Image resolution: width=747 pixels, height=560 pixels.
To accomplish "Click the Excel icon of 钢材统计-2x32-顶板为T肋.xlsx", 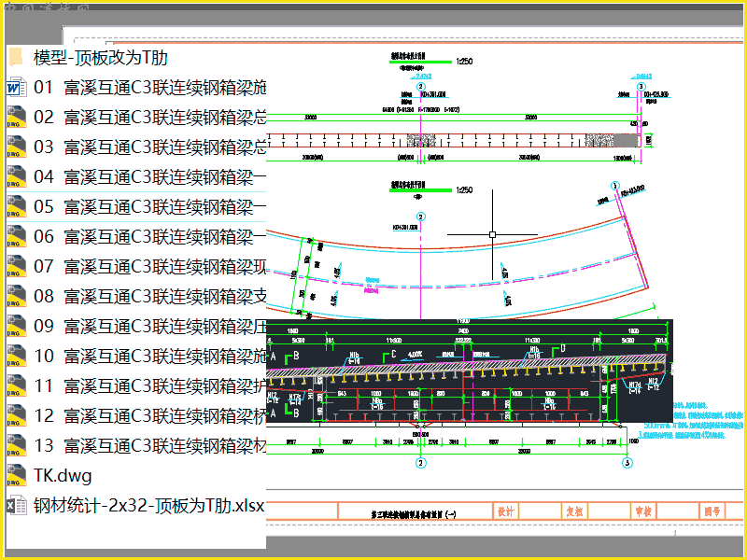I will coord(16,506).
